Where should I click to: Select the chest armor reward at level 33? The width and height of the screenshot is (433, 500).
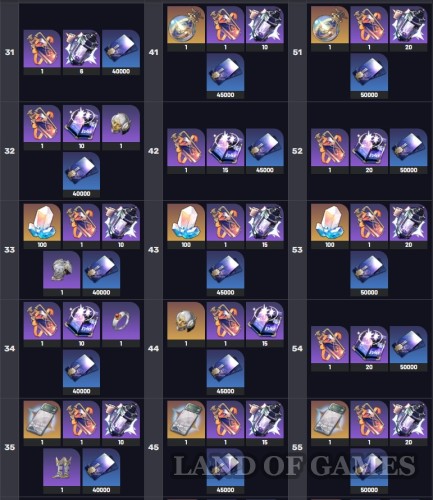[62, 273]
